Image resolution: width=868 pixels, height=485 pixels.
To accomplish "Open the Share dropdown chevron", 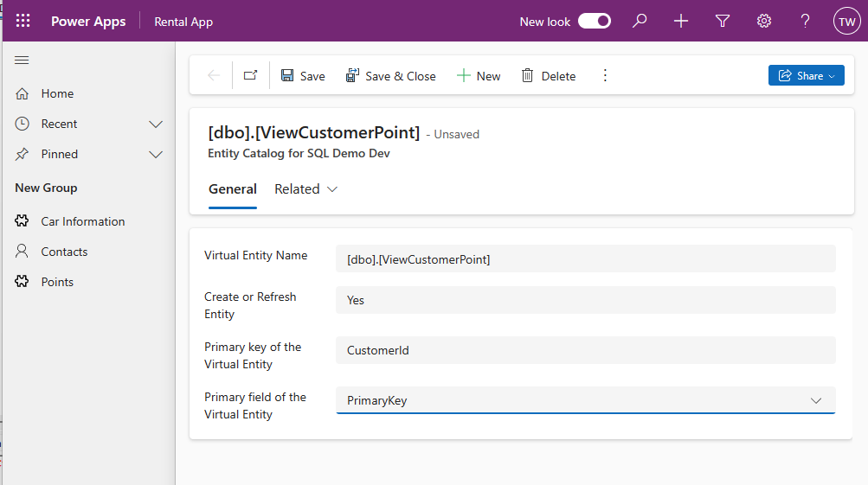I will tap(832, 76).
